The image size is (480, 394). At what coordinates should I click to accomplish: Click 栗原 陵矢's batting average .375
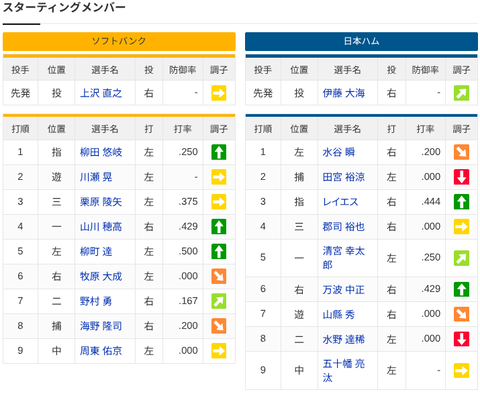click(188, 202)
